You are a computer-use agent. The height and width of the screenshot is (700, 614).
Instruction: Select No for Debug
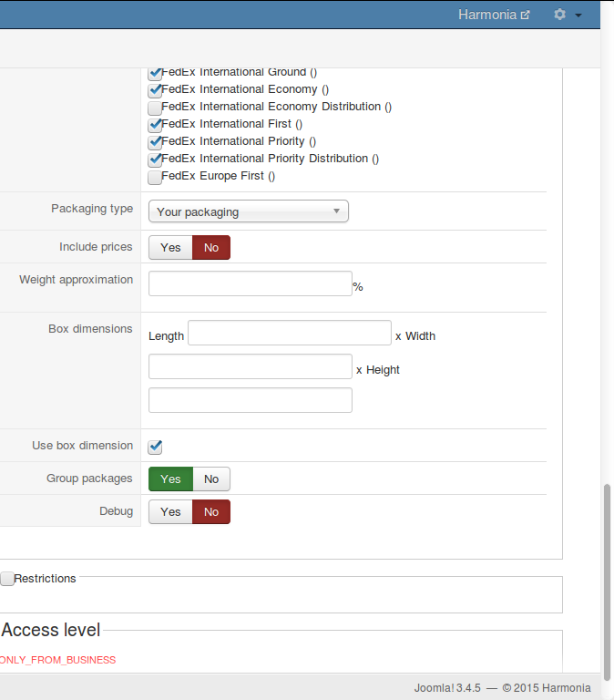coord(211,512)
